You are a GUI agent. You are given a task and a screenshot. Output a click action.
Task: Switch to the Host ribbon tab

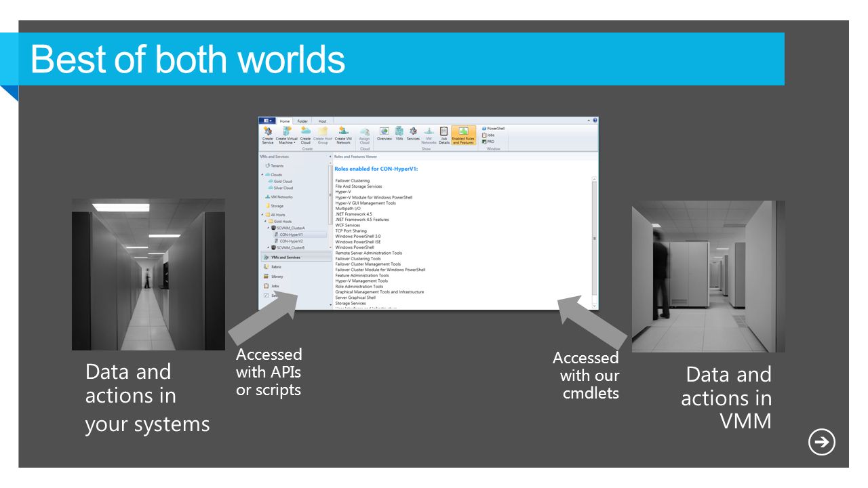point(322,121)
